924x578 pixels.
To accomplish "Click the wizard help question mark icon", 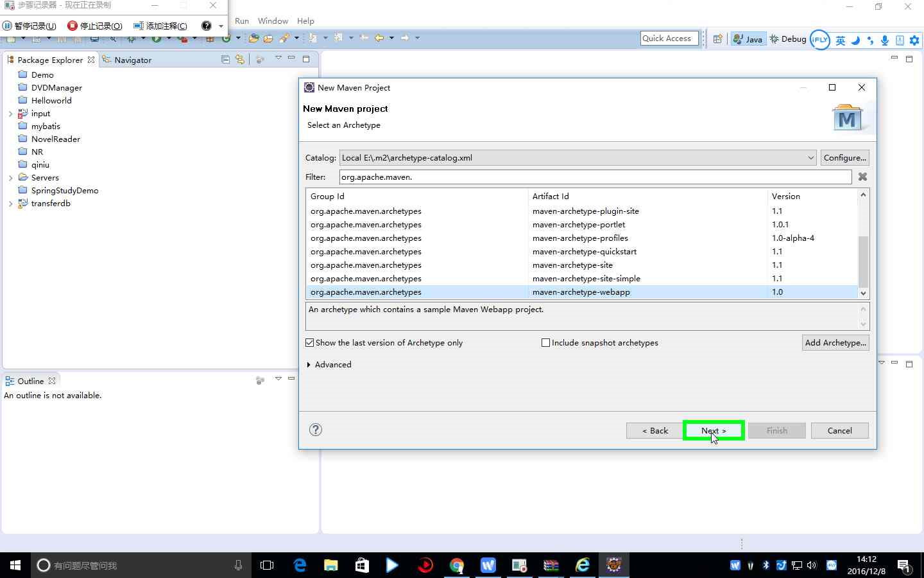I will click(316, 430).
